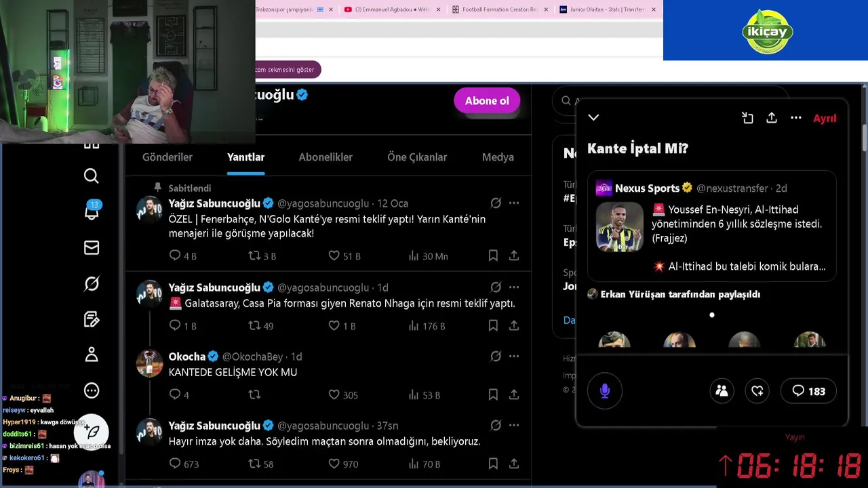Ask Grok about the pinned tweet

[496, 203]
